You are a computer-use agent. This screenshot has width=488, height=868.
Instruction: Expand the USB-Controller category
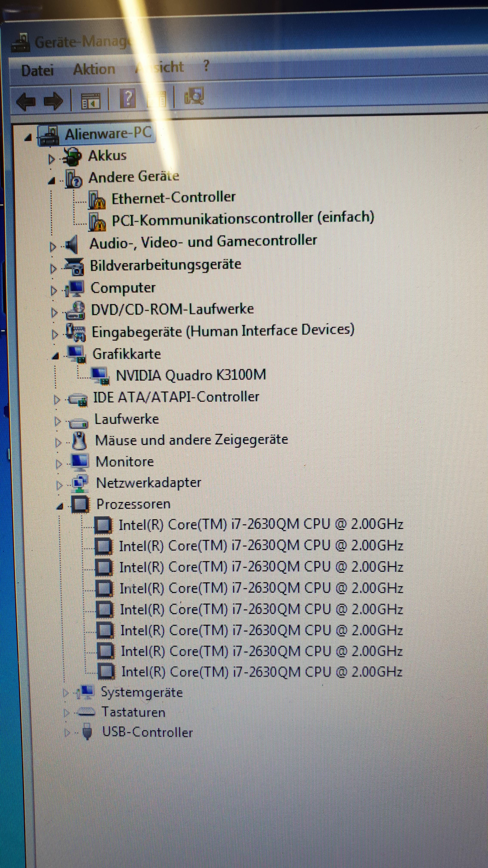pos(67,733)
